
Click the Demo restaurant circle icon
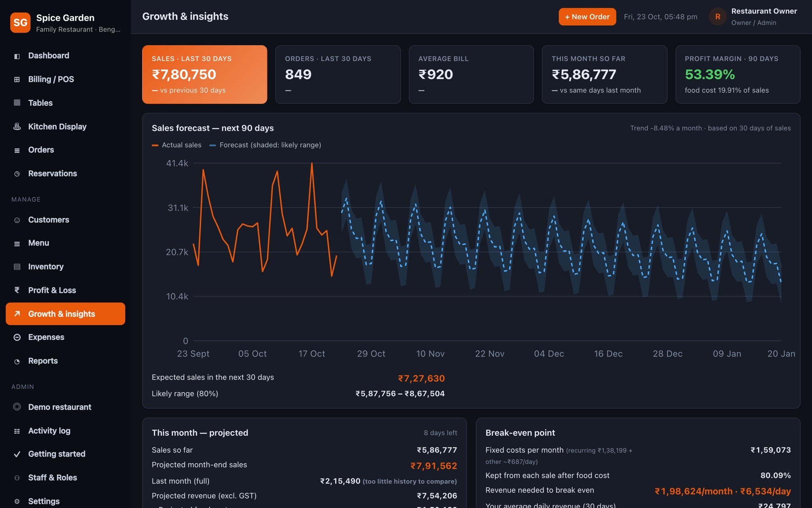point(17,407)
